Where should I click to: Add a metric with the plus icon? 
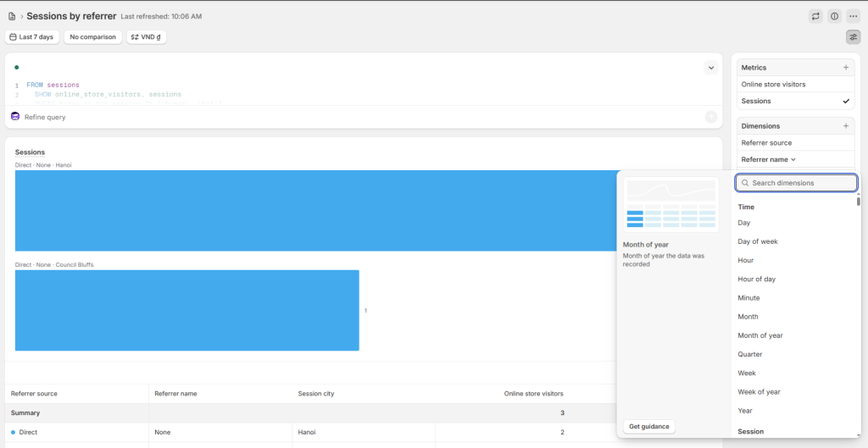(845, 67)
